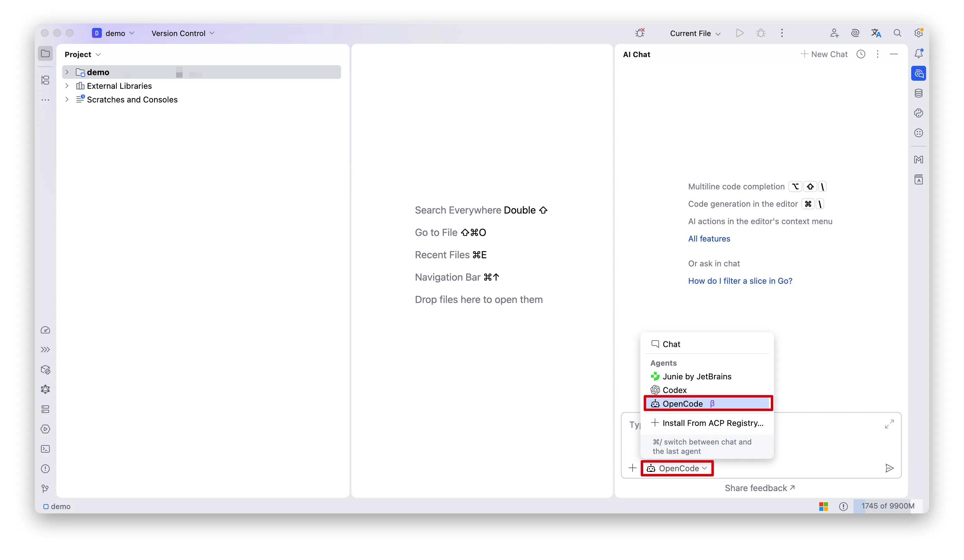Open the face icon tool window
Image resolution: width=964 pixels, height=560 pixels.
click(918, 133)
